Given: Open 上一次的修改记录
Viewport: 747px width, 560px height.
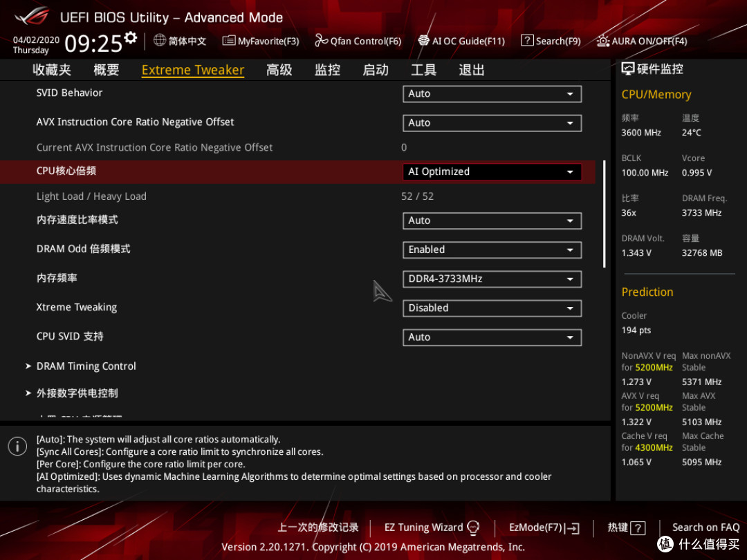Looking at the screenshot, I should point(318,528).
